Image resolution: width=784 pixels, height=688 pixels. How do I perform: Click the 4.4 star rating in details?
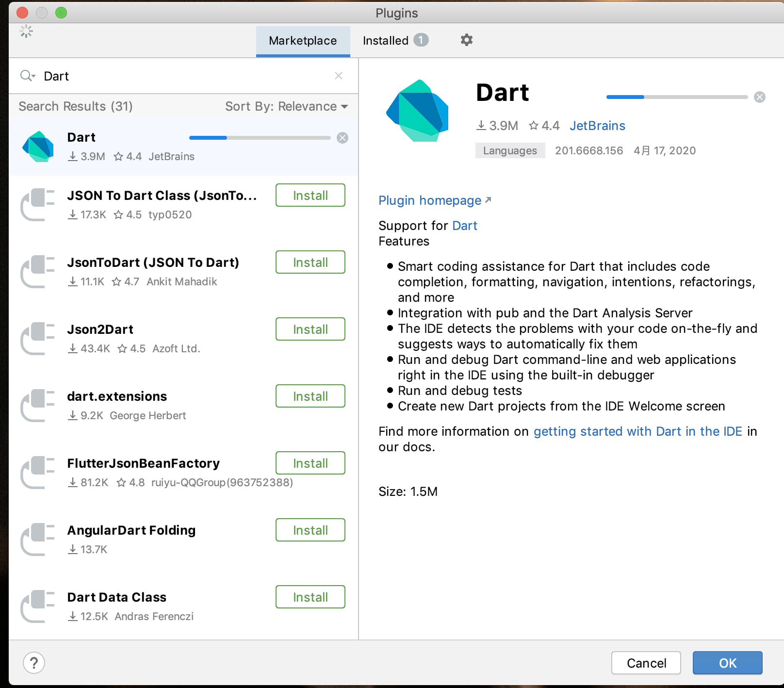544,126
